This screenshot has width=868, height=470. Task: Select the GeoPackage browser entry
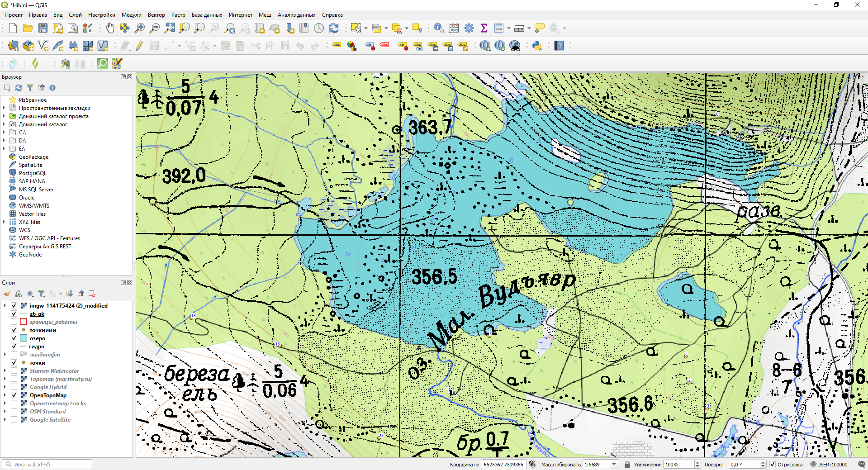tap(33, 157)
